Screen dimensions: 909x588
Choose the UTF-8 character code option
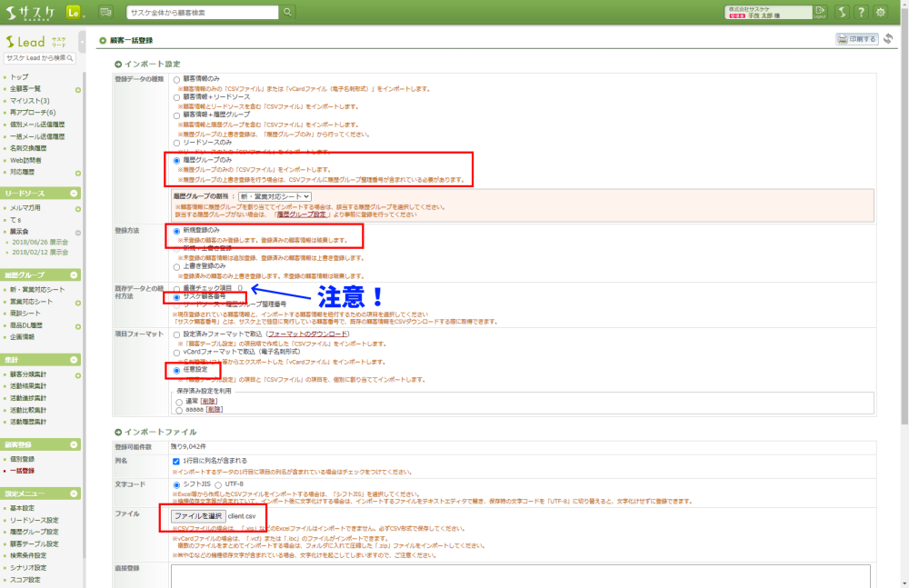point(218,484)
